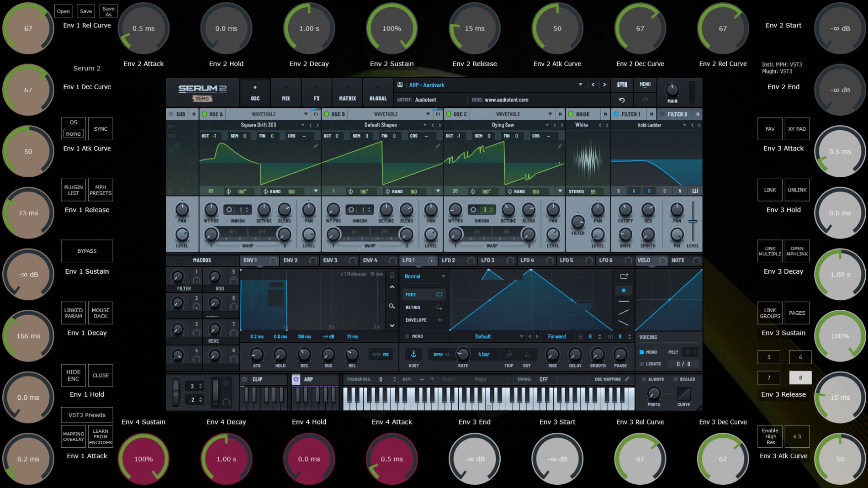Click the save preset disk icon
The width and height of the screenshot is (868, 488).
click(x=400, y=85)
